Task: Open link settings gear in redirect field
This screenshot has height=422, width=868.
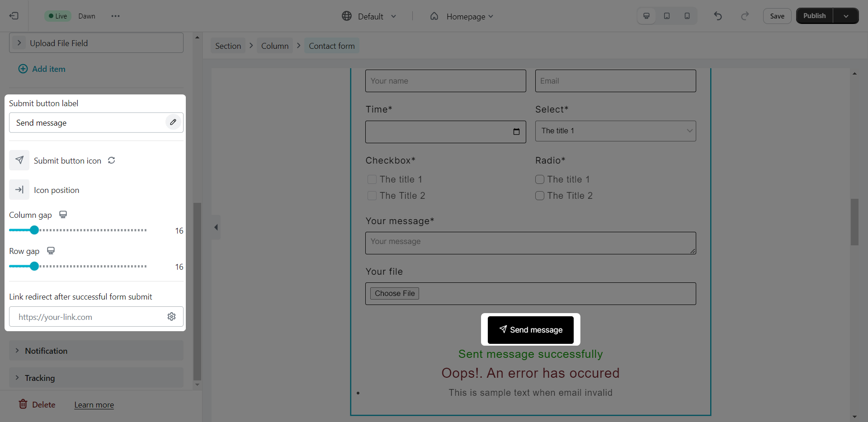Action: [x=172, y=317]
